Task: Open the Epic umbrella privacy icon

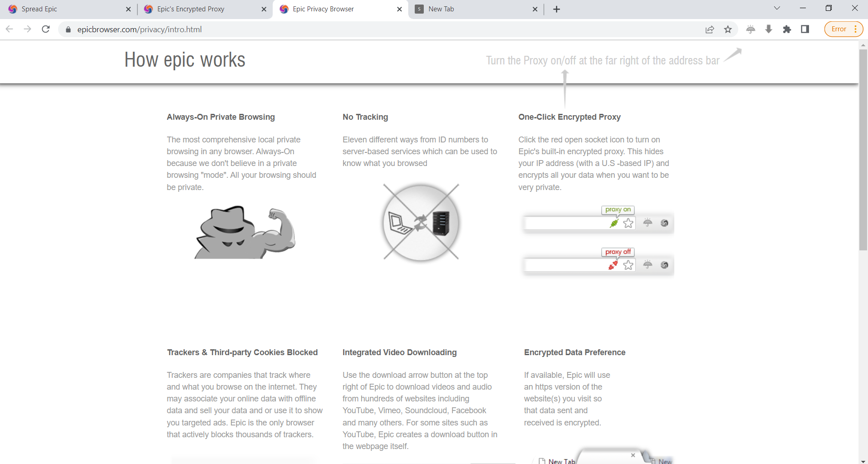Action: click(x=751, y=29)
